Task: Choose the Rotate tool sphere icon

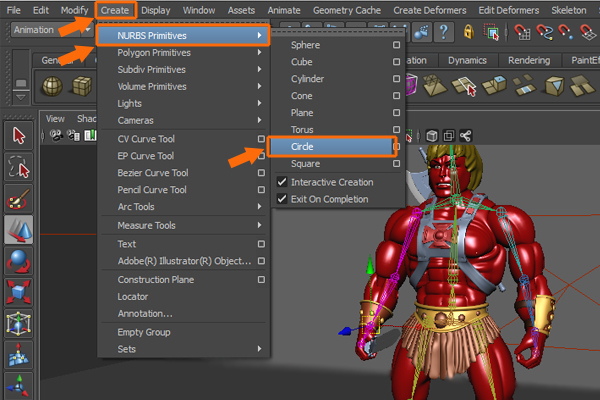Action: pyautogui.click(x=18, y=262)
